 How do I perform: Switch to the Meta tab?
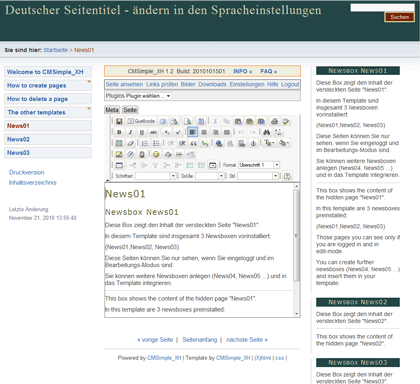click(112, 110)
